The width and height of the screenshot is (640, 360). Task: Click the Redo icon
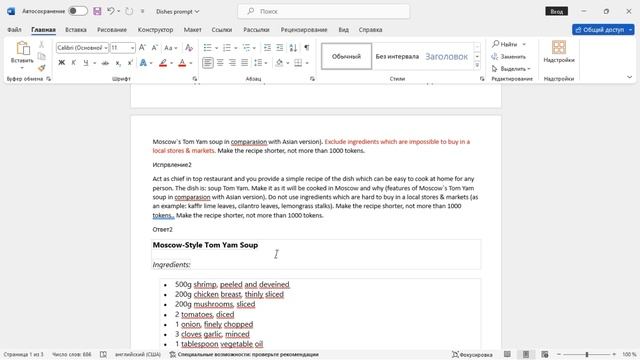(x=129, y=11)
